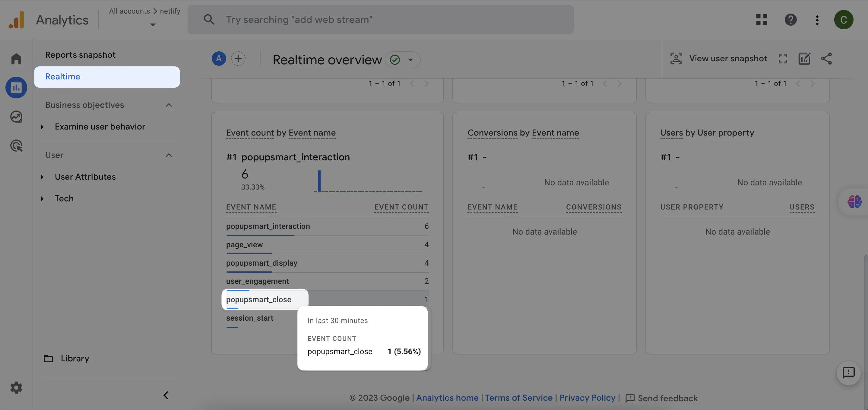Open the help question mark icon
868x410 pixels.
coord(790,20)
